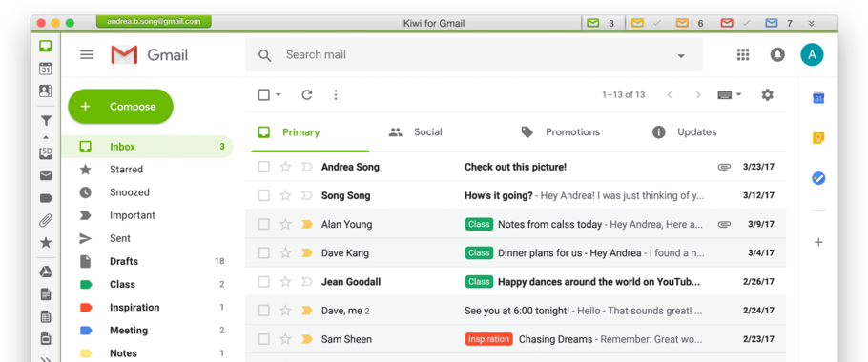Open the Google apps grid
The image size is (868, 362).
pos(743,54)
